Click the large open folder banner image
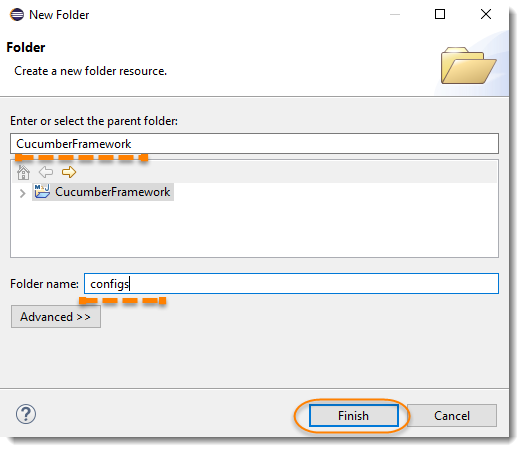The image size is (524, 452). [x=468, y=65]
